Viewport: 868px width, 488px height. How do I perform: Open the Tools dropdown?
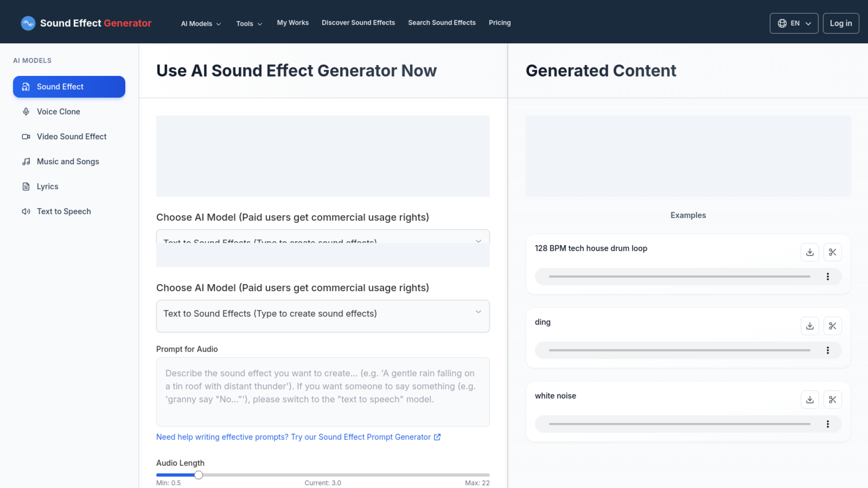(x=249, y=23)
